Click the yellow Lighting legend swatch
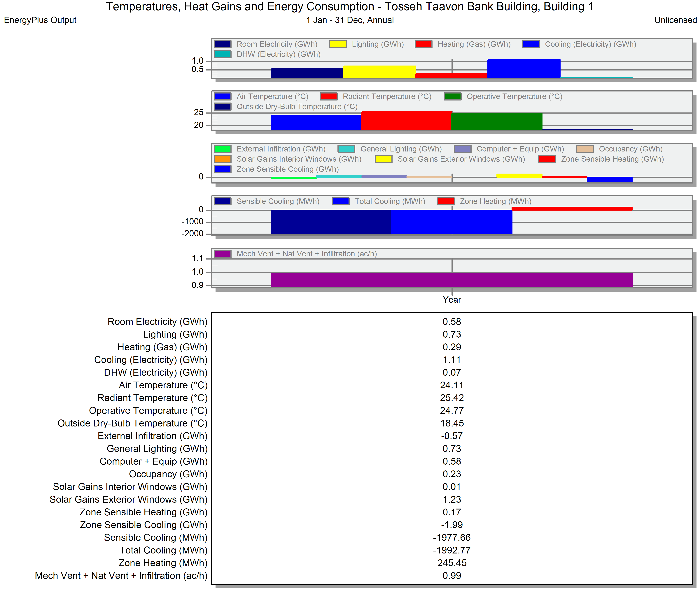The image size is (700, 589). (x=338, y=44)
